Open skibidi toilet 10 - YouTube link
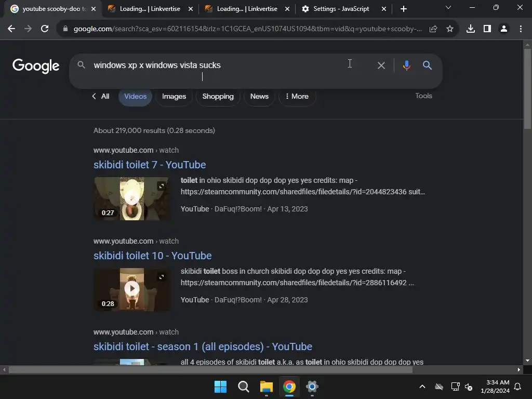The height and width of the screenshot is (399, 532). pos(152,256)
